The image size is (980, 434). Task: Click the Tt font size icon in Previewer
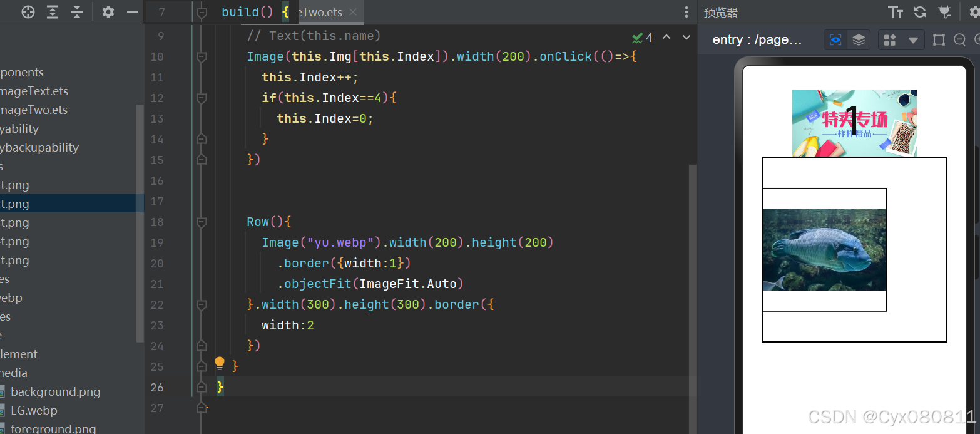(x=896, y=12)
